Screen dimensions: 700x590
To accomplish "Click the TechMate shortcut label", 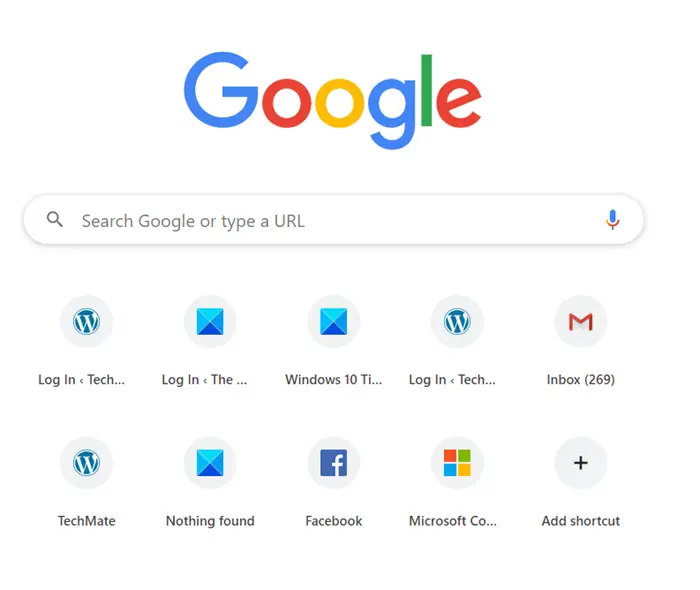I will pyautogui.click(x=86, y=521).
